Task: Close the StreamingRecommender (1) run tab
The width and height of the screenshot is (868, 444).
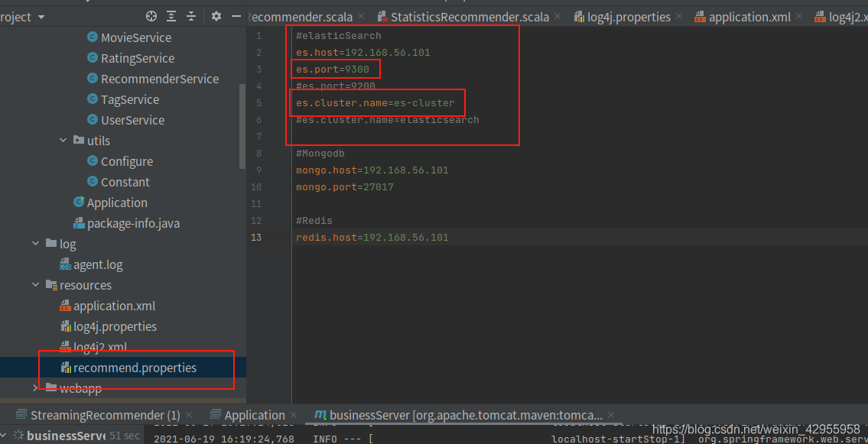Action: [x=189, y=415]
